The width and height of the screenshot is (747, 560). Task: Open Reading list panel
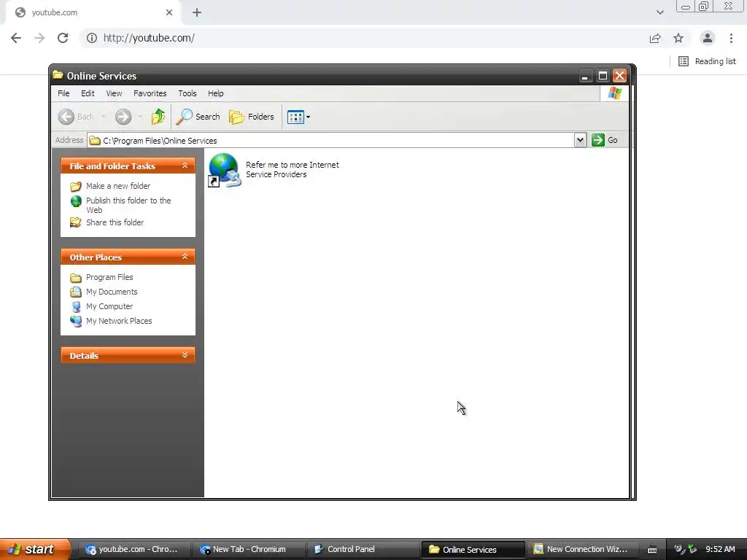tap(707, 61)
